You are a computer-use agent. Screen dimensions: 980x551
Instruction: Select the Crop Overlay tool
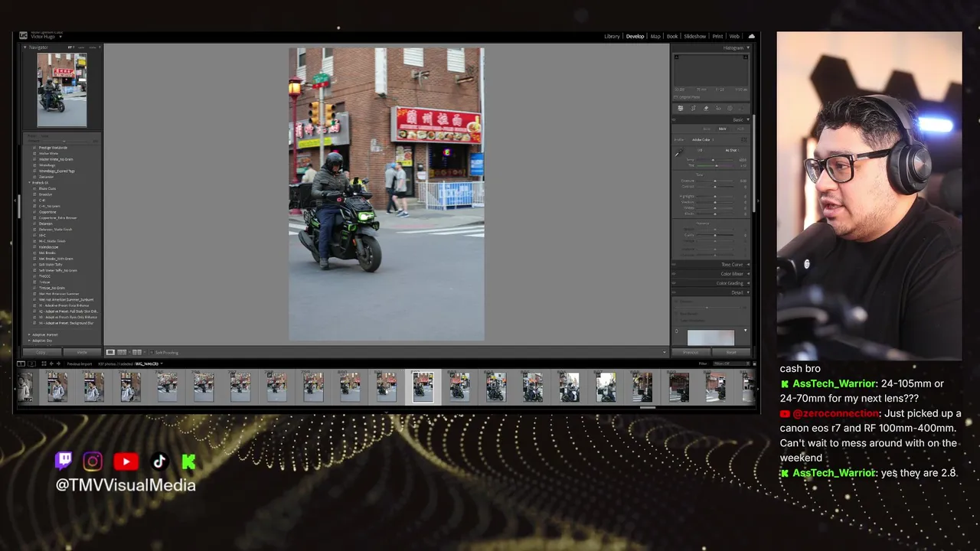(x=693, y=108)
